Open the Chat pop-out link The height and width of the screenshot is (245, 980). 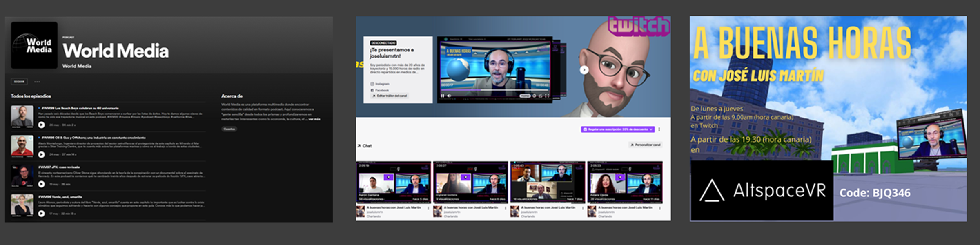364,146
